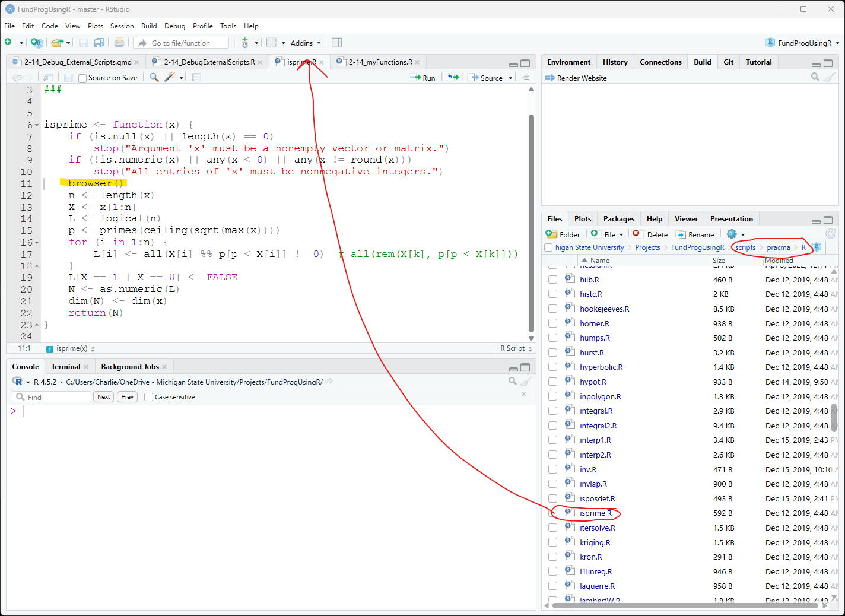Open the kriging.R file link
This screenshot has width=845, height=616.
(595, 542)
